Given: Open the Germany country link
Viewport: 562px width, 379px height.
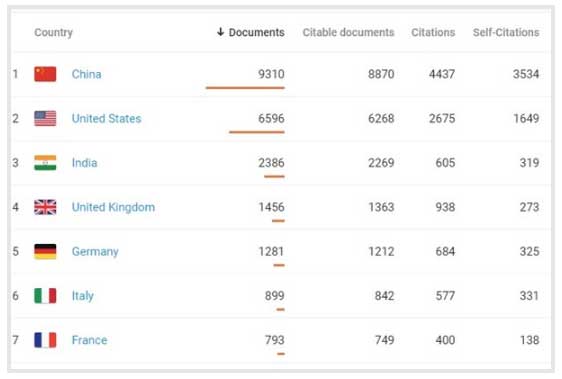Looking at the screenshot, I should point(95,252).
